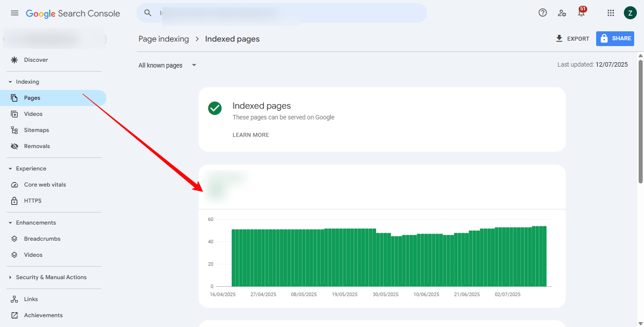The height and width of the screenshot is (327, 644).
Task: Click the Last updated date text
Action: (x=593, y=64)
